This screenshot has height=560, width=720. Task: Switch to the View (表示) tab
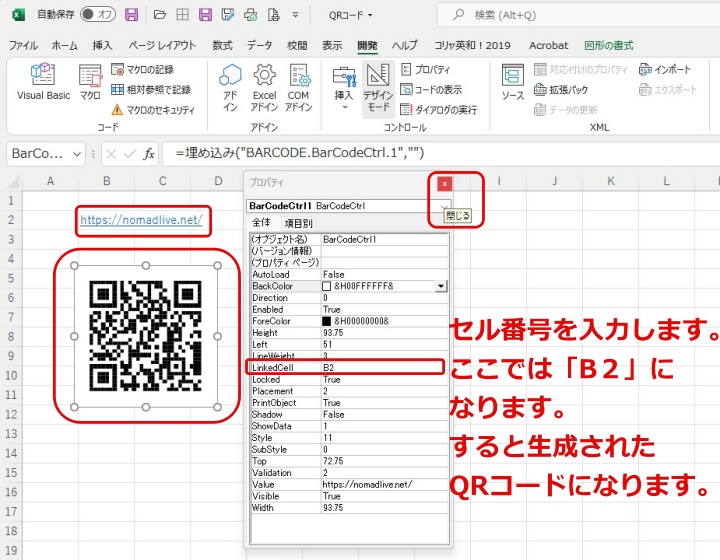pyautogui.click(x=332, y=45)
